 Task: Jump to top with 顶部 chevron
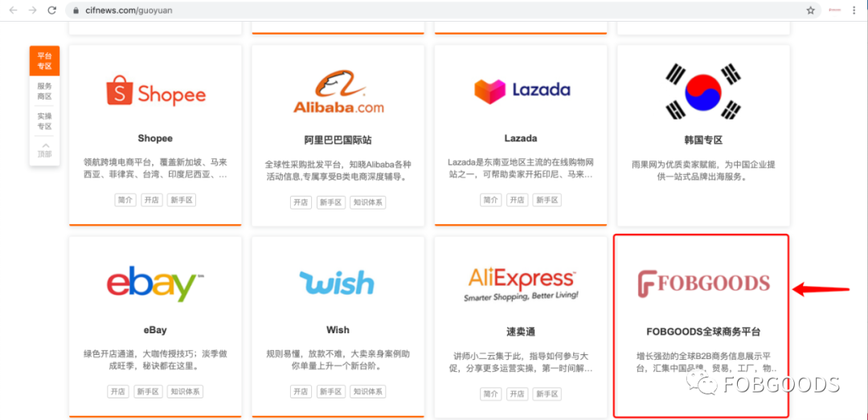[x=44, y=150]
